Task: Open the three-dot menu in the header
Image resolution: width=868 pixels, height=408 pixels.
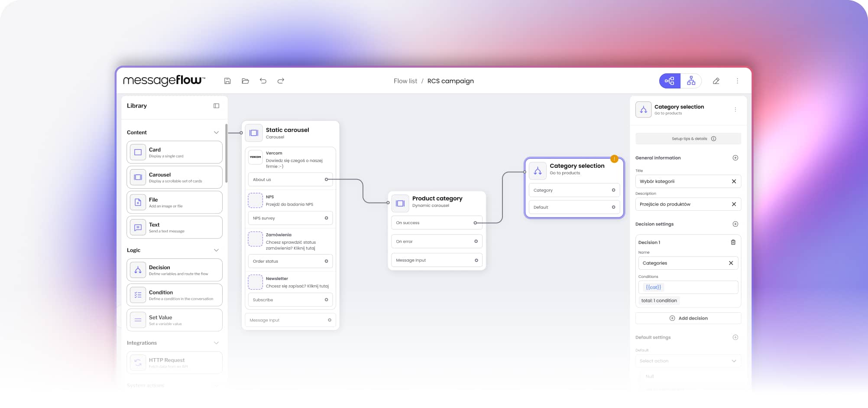Action: 737,81
